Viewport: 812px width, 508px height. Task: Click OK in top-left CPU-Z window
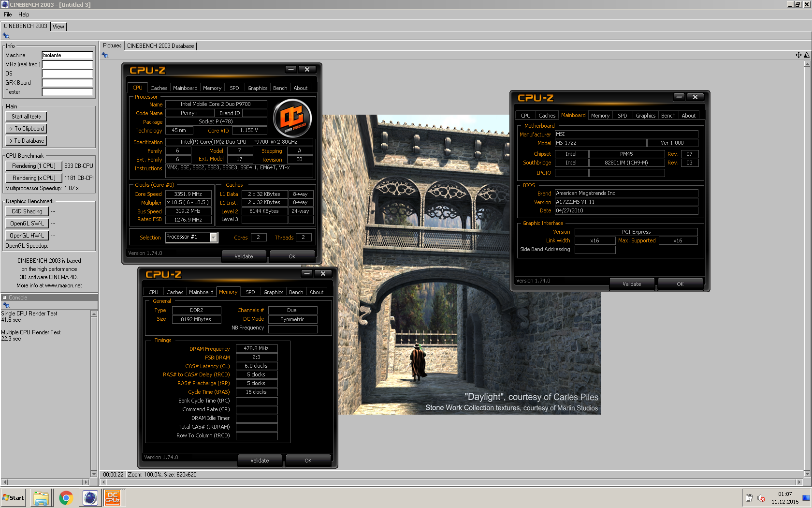coord(292,256)
